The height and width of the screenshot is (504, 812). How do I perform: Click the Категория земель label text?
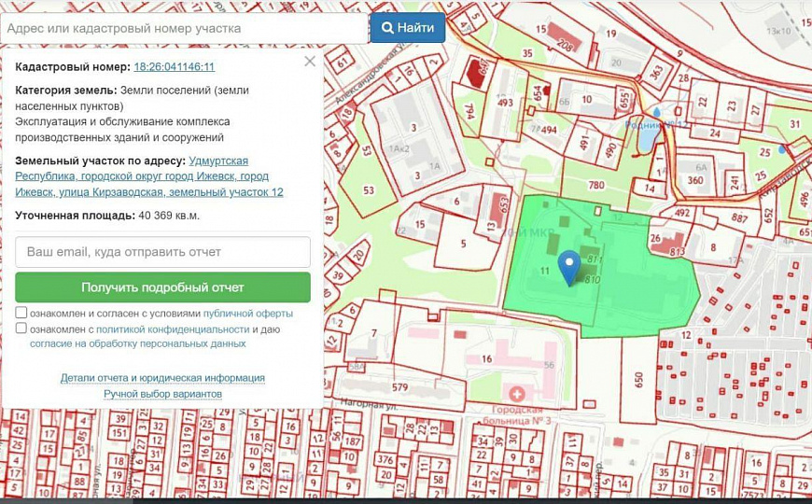pyautogui.click(x=66, y=91)
